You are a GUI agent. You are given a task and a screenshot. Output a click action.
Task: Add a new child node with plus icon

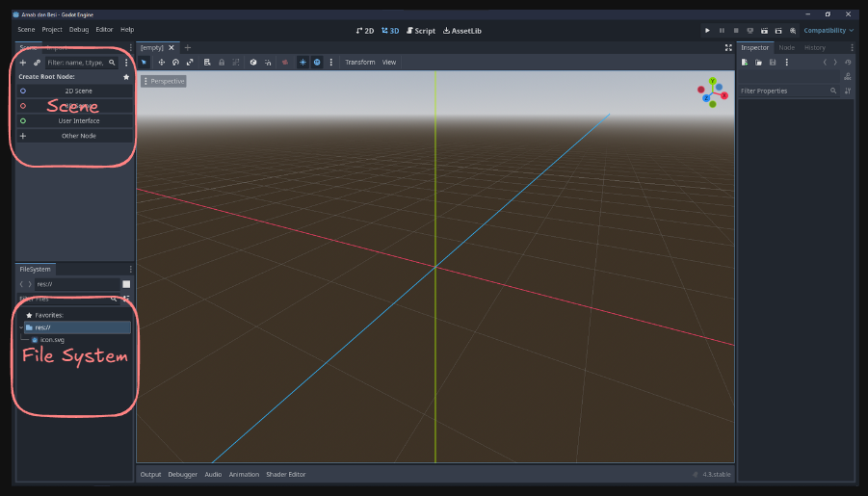23,63
